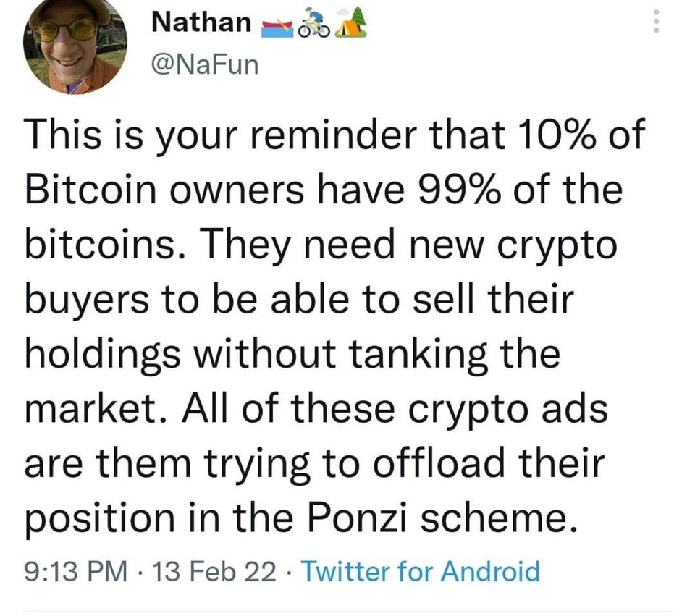Screen dimensions: 695x616
Task: Open the display name Nathan
Action: [x=201, y=22]
